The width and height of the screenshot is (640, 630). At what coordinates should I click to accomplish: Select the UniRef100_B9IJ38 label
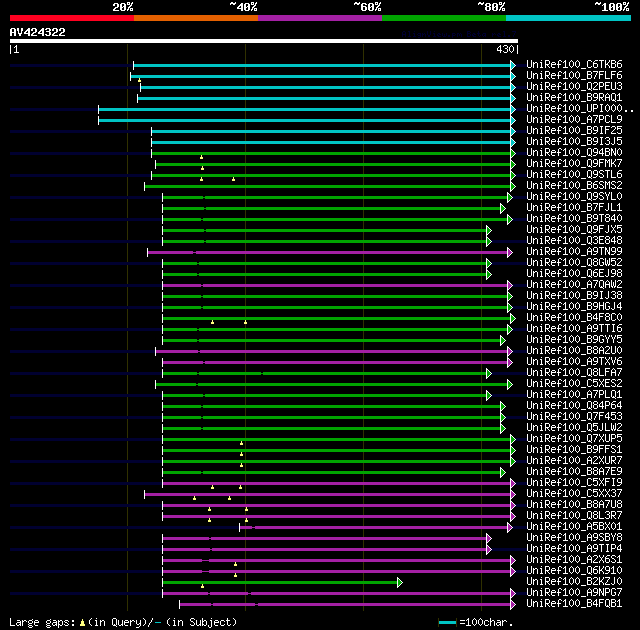click(x=574, y=296)
